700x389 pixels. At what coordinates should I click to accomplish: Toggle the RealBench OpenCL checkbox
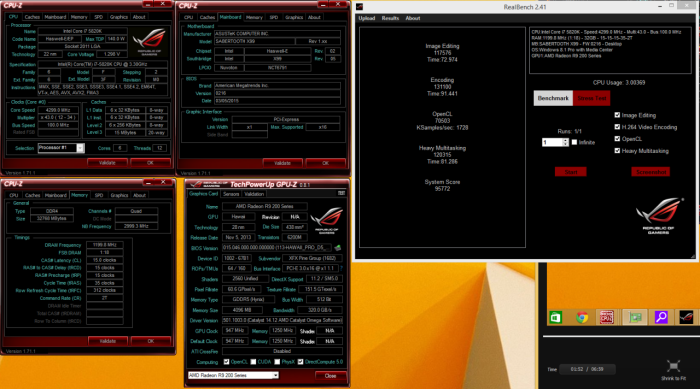click(617, 139)
